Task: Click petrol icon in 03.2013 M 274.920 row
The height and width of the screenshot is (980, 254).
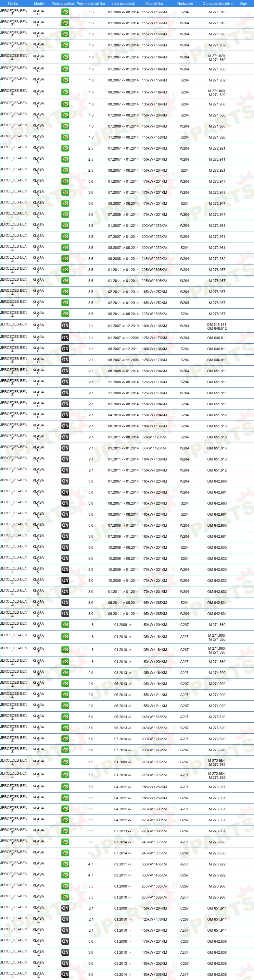Action: coord(65,673)
